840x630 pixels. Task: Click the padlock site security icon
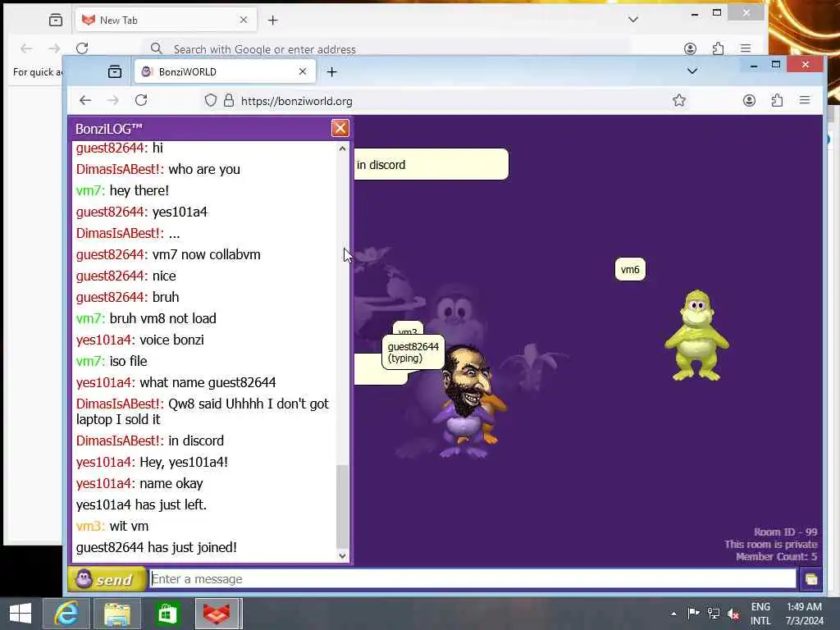point(229,100)
